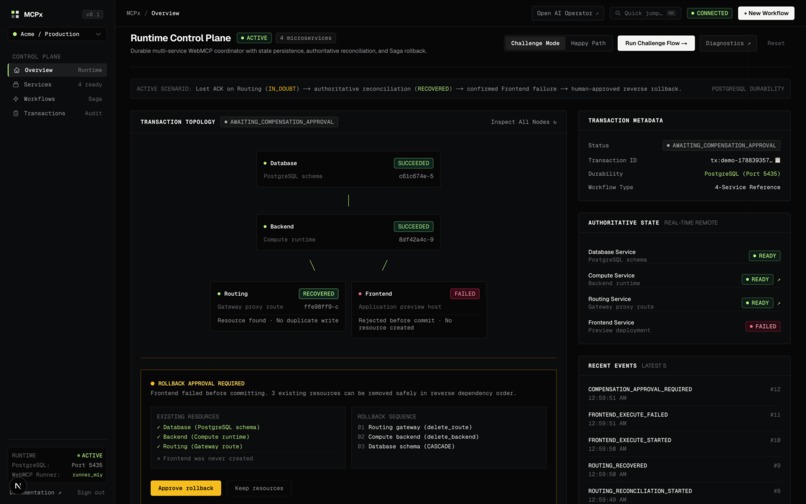The width and height of the screenshot is (806, 504).
Task: Click Sign out in the sidebar
Action: (91, 493)
